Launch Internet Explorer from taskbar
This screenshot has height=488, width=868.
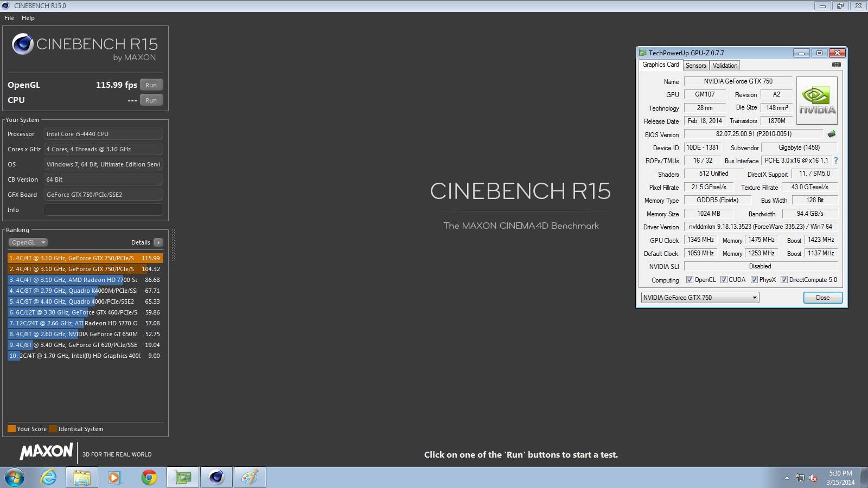pos(49,478)
